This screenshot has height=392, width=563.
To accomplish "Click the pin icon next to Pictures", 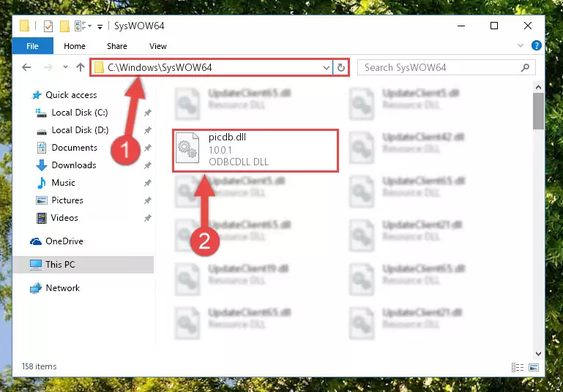I will pyautogui.click(x=148, y=200).
